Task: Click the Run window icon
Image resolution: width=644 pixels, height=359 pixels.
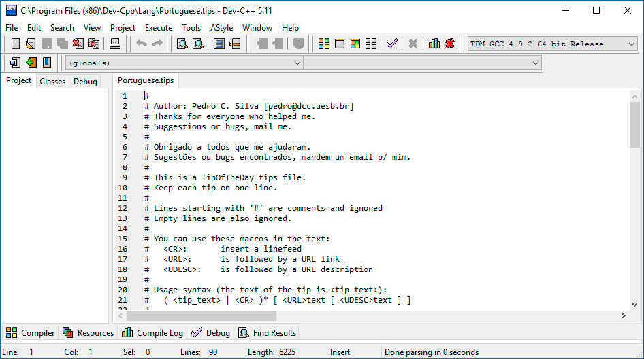Action: pyautogui.click(x=340, y=44)
